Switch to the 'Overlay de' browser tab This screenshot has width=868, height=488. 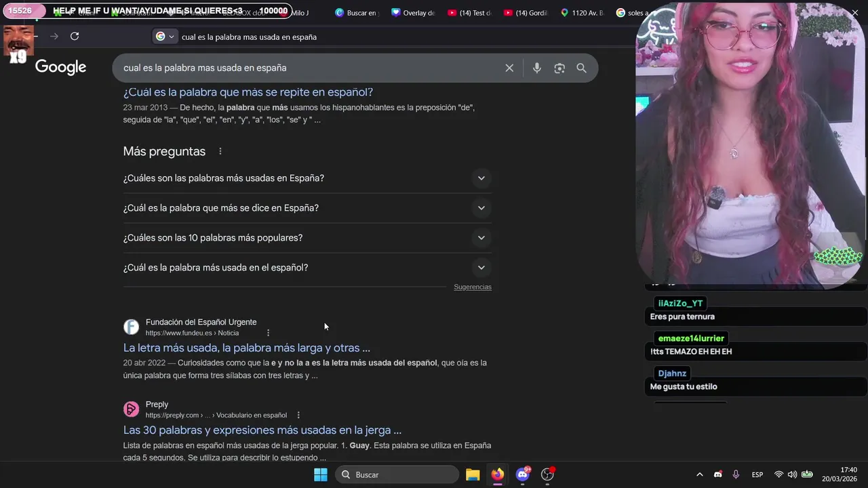coord(413,13)
